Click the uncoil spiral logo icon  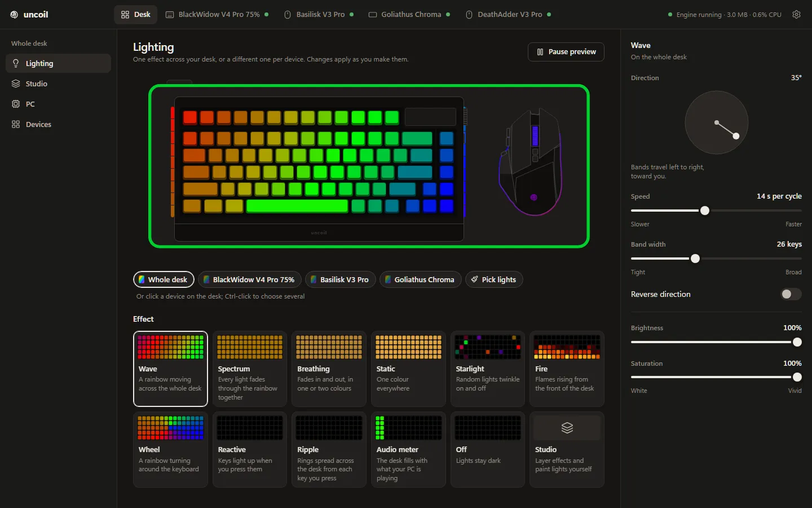(x=14, y=15)
